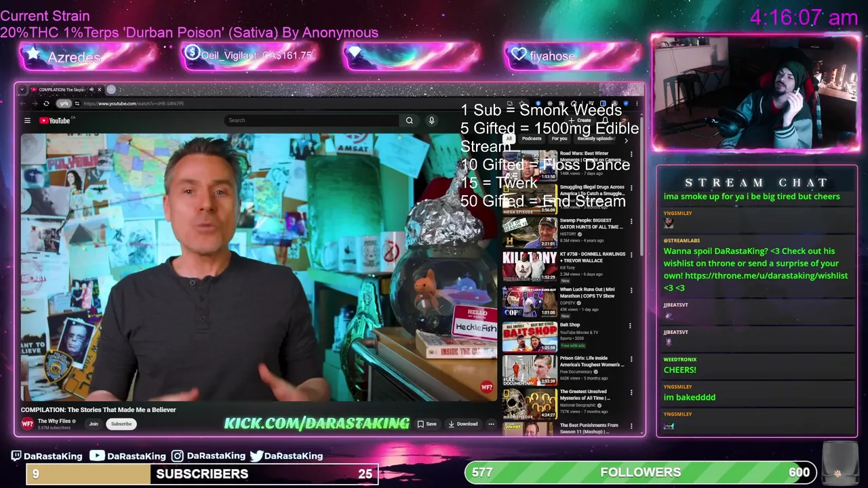Click the im bakedddd chat message
868x488 pixels.
tap(689, 398)
